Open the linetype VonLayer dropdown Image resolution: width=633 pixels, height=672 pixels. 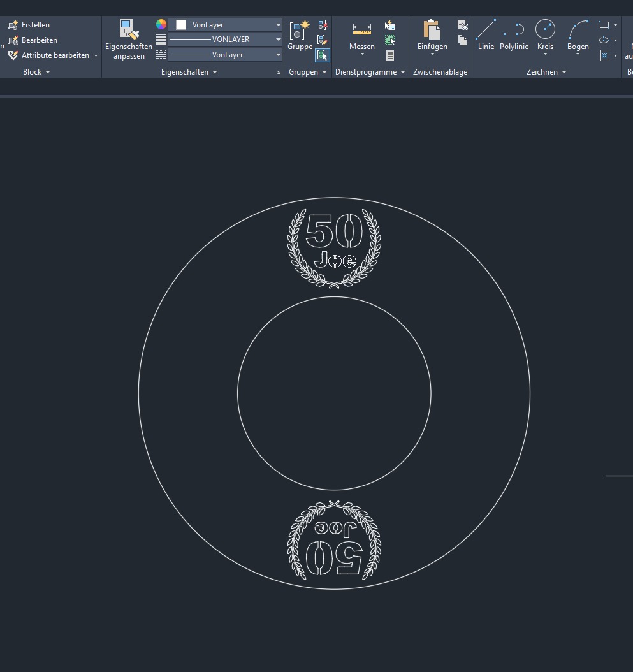tap(279, 55)
